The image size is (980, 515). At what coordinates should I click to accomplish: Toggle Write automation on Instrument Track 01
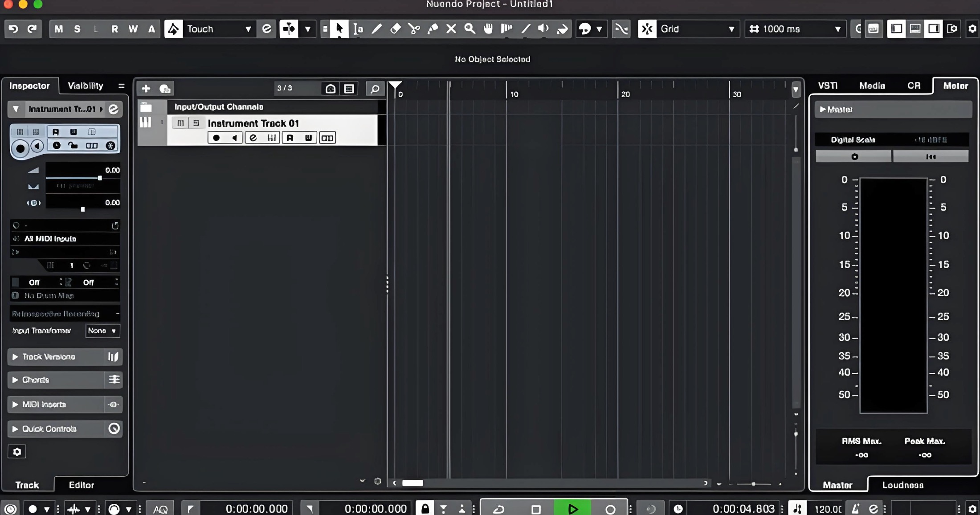(308, 138)
